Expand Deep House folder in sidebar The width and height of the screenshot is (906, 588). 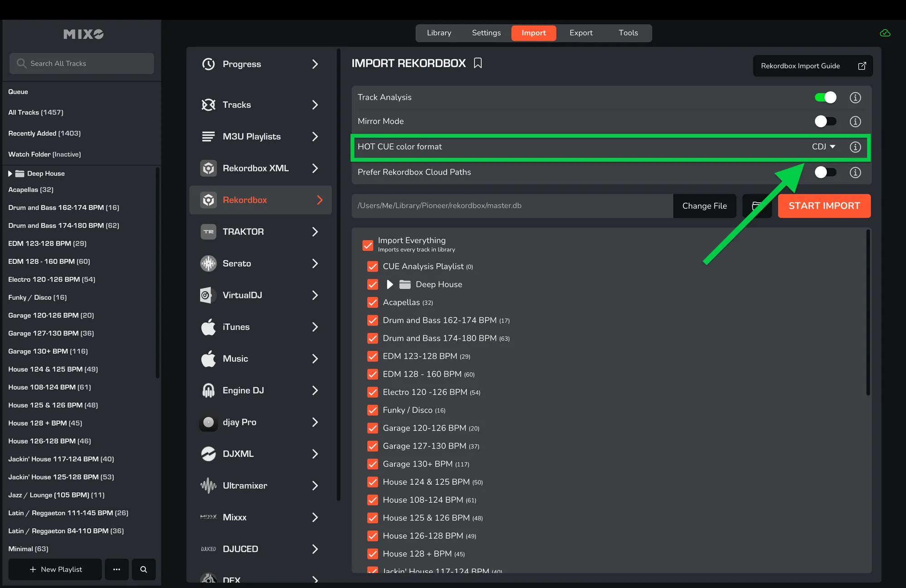(10, 173)
